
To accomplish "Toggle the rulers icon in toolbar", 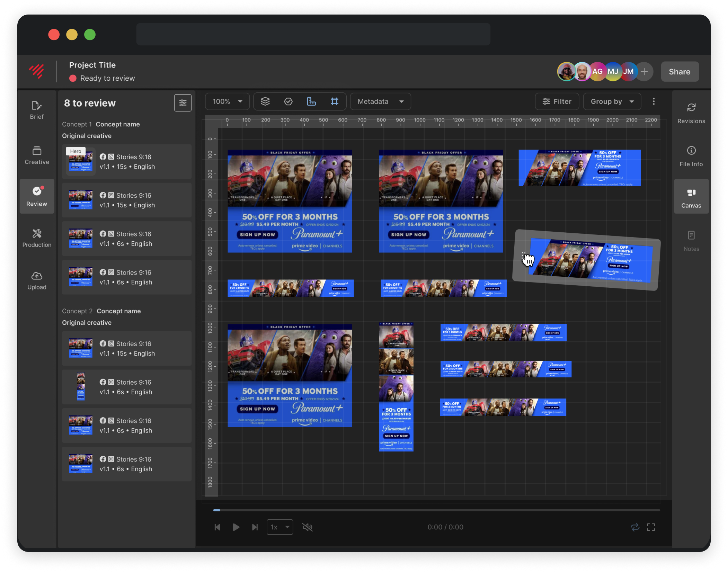I will 311,101.
